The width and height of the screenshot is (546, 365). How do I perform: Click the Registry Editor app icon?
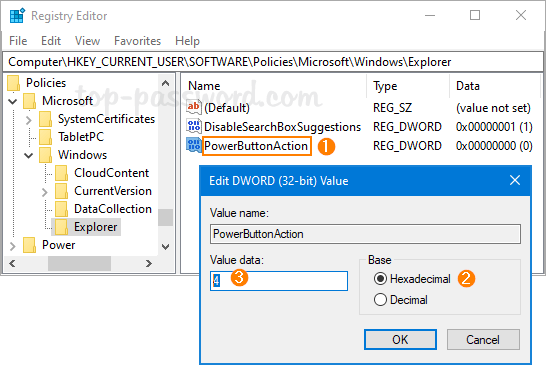[17, 16]
